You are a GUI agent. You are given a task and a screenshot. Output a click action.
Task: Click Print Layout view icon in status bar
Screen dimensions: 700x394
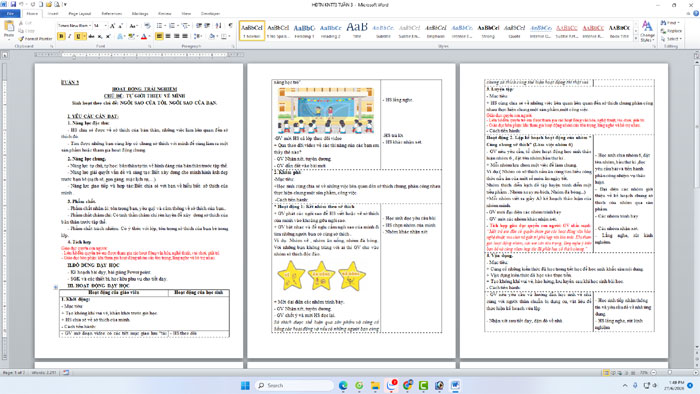606,373
